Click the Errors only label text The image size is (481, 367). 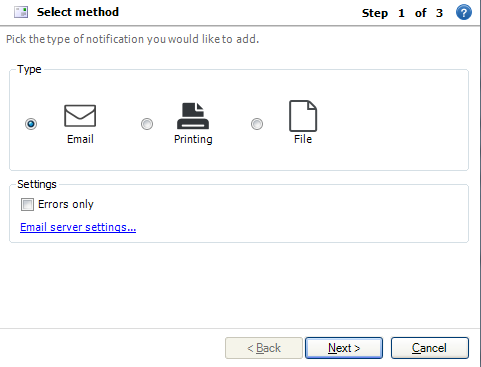click(66, 204)
